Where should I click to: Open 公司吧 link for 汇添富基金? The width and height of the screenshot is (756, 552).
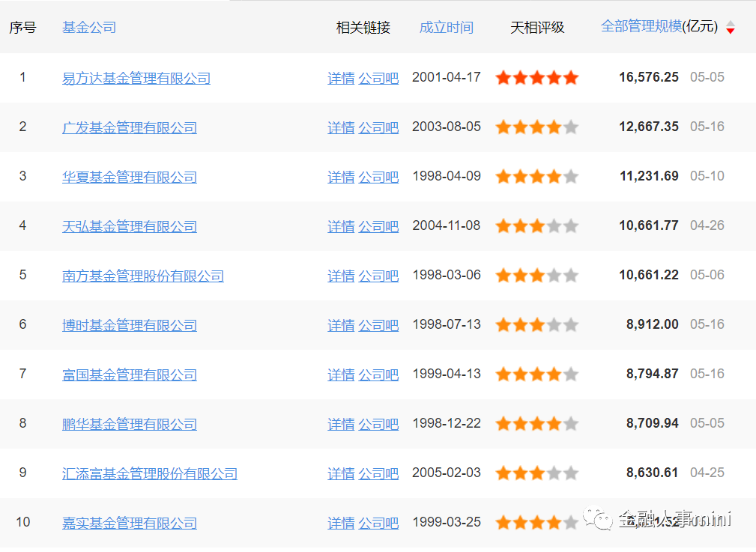tap(378, 473)
